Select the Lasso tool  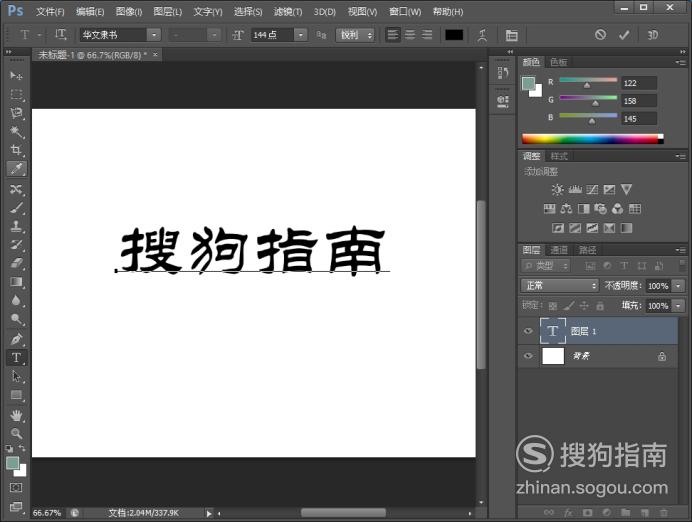[x=16, y=113]
